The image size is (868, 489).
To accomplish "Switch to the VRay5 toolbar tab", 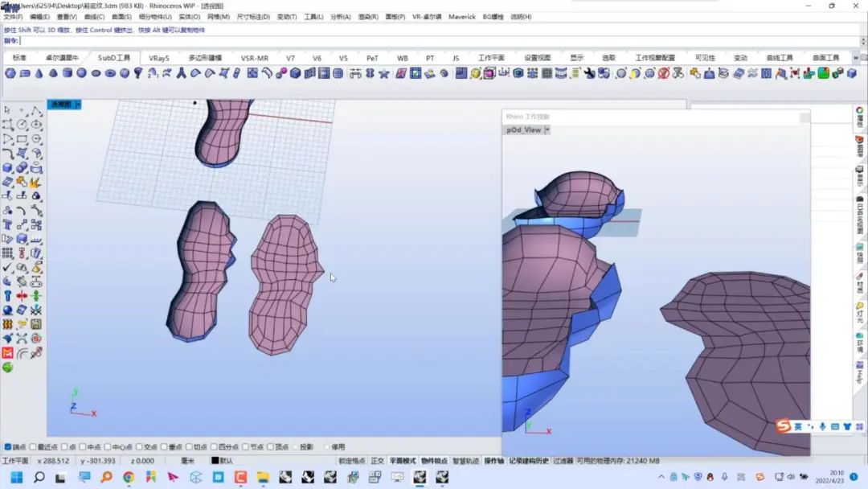I will 159,58.
